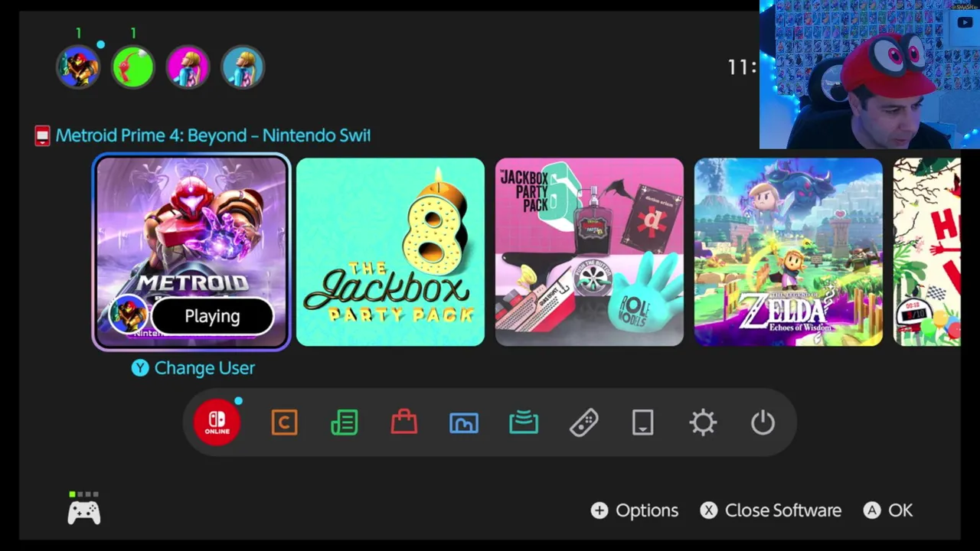This screenshot has width=980, height=551.
Task: Open System Settings gear icon
Action: tap(703, 422)
